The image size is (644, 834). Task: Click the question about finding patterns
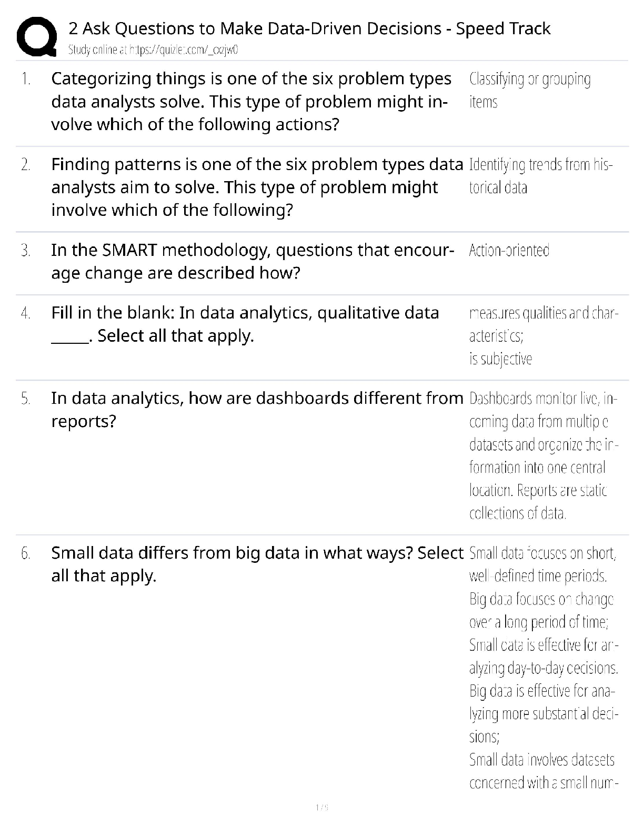(x=257, y=187)
